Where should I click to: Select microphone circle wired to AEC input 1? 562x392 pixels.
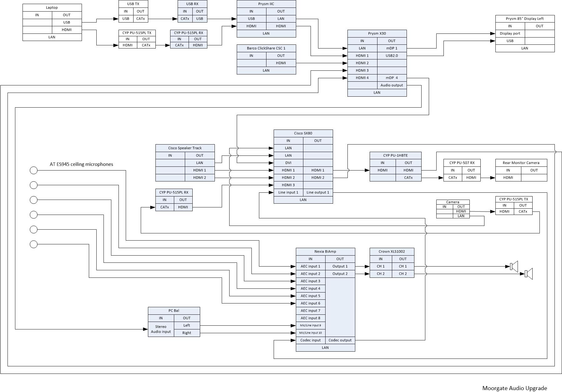(33, 170)
